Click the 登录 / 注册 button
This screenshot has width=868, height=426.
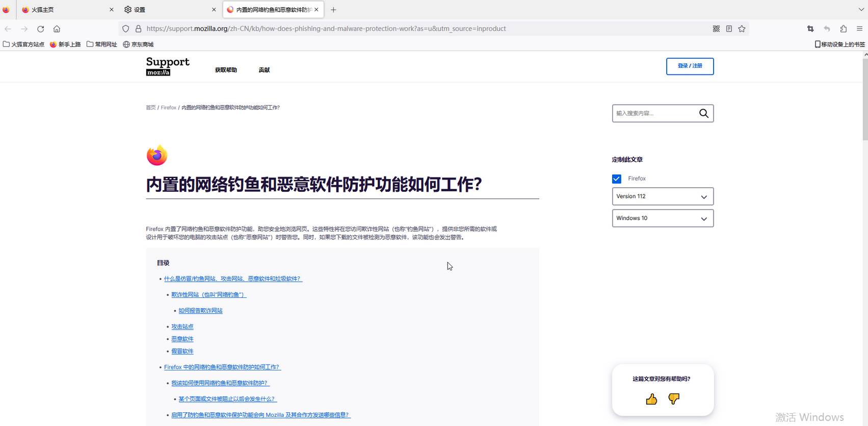coord(690,66)
